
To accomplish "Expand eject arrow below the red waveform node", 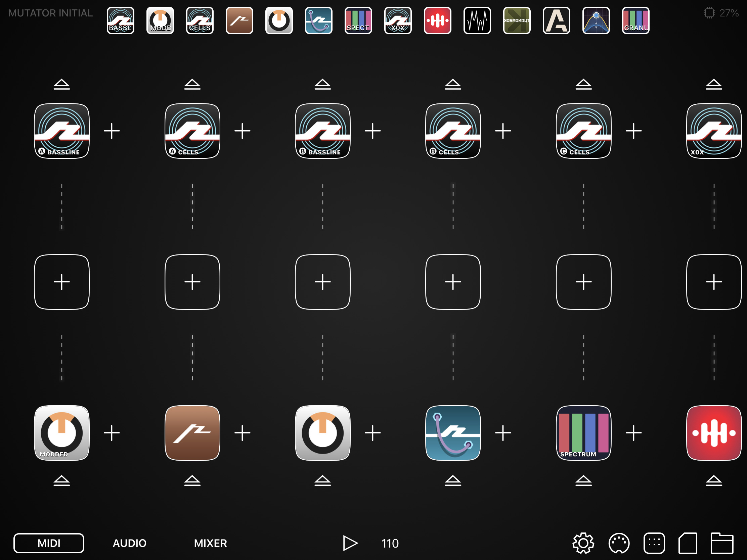I will click(x=714, y=480).
